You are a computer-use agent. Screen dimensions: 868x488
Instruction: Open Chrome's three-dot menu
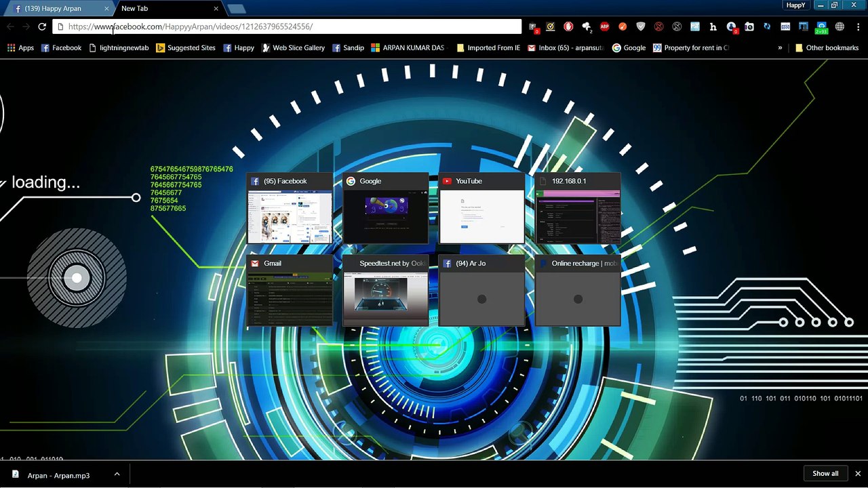858,26
